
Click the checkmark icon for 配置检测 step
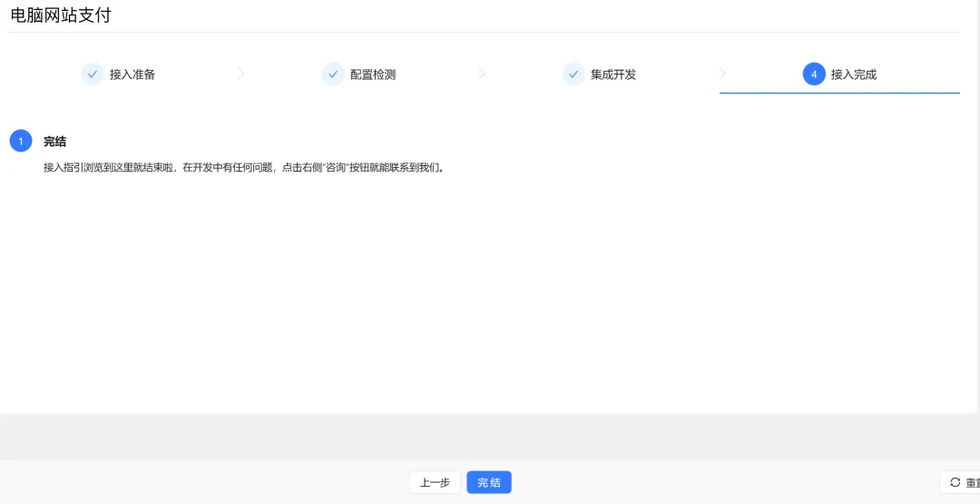click(333, 74)
